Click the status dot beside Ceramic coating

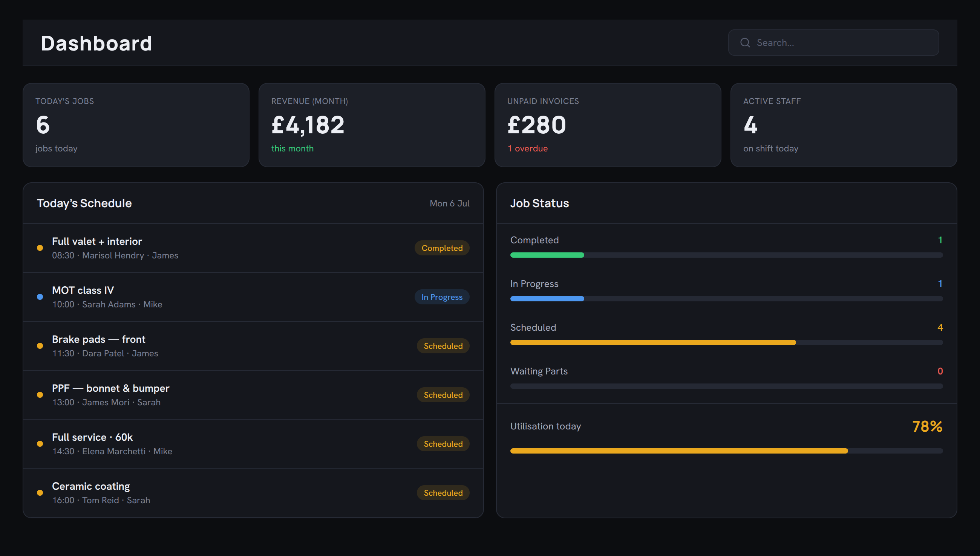pos(40,493)
